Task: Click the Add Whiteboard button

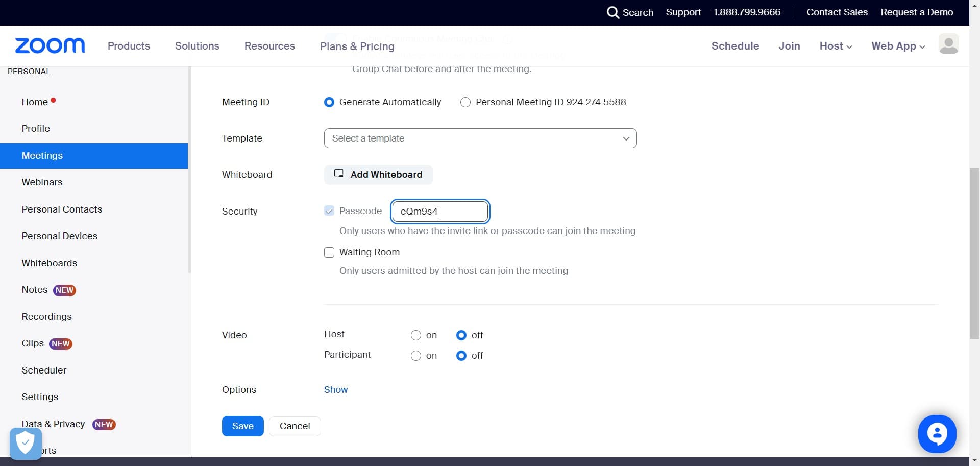Action: 378,175
